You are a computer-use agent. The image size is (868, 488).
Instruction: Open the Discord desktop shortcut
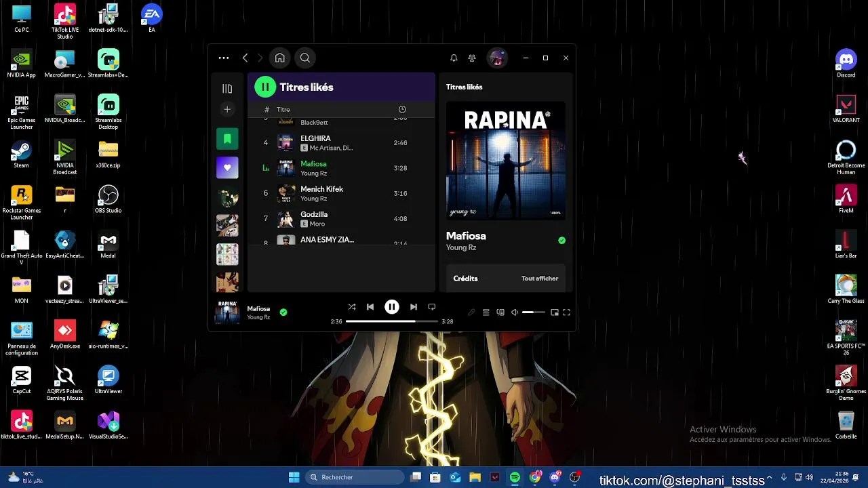tap(846, 64)
